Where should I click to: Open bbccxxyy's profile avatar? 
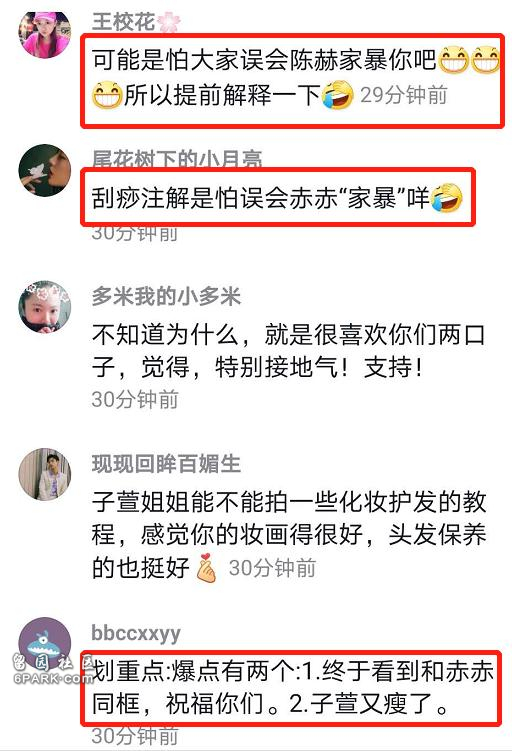[45, 643]
